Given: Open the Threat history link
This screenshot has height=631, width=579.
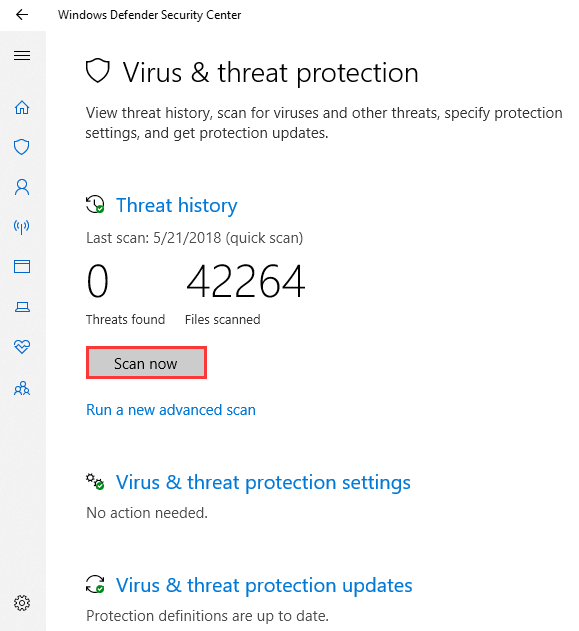Looking at the screenshot, I should (x=177, y=205).
